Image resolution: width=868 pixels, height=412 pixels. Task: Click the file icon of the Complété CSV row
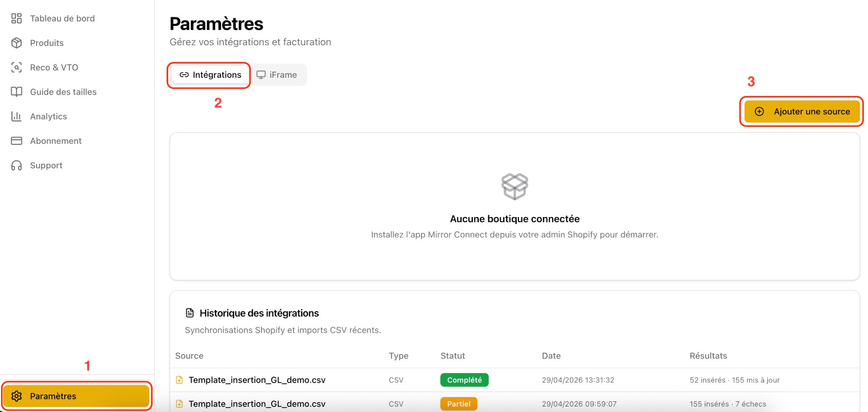[x=179, y=380]
